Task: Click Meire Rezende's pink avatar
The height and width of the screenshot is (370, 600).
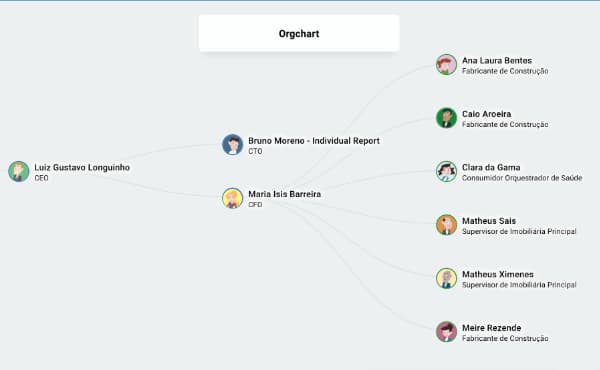Action: pyautogui.click(x=447, y=332)
